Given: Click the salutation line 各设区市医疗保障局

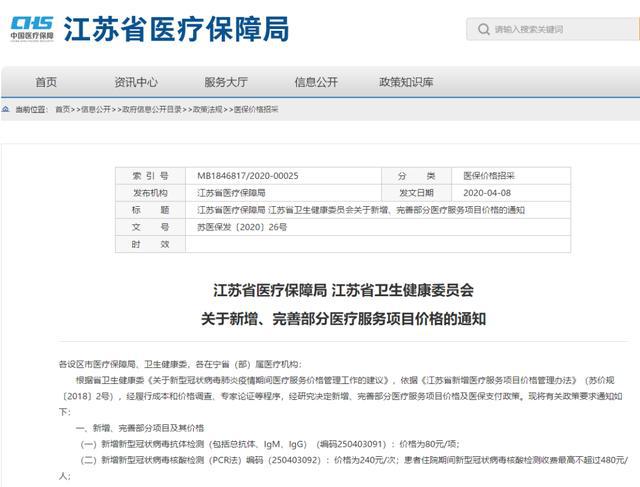Looking at the screenshot, I should coord(180,364).
